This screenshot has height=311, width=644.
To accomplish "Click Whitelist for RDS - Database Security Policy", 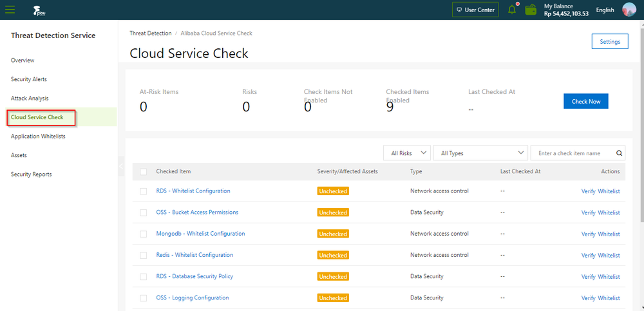I will click(609, 277).
